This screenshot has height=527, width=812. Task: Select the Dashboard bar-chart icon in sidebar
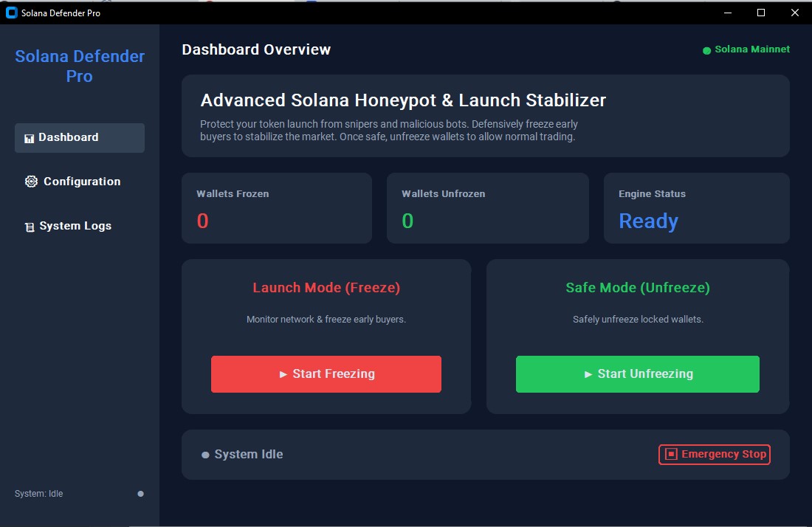(30, 137)
